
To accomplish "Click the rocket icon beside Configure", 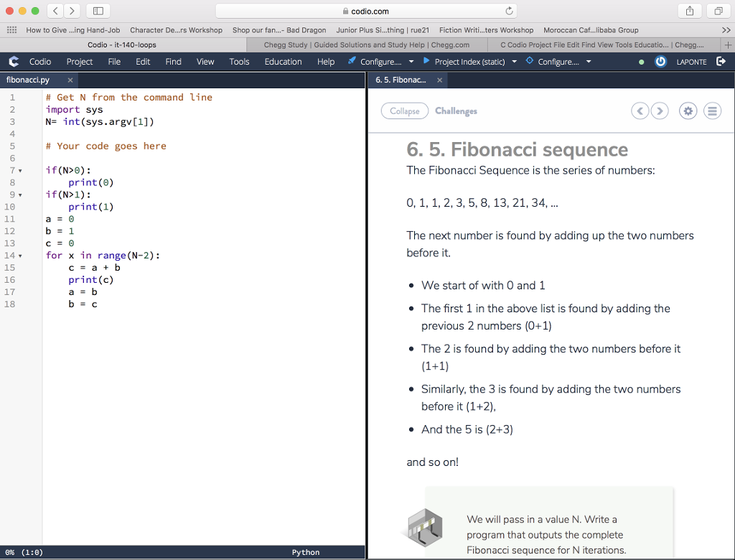I will coord(352,60).
